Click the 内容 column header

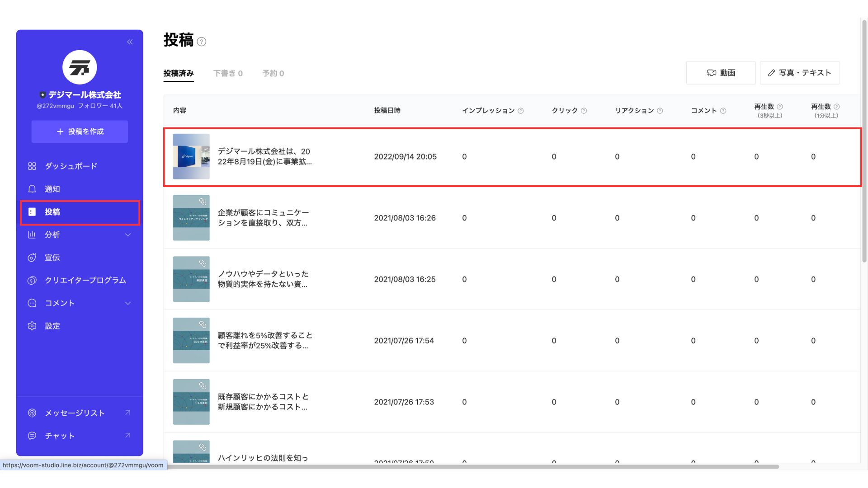(x=180, y=111)
